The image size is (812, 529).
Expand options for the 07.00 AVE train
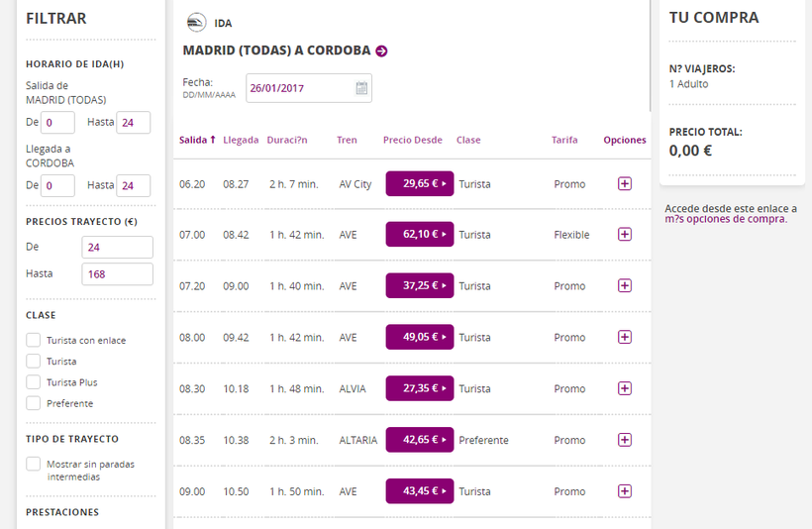(624, 235)
